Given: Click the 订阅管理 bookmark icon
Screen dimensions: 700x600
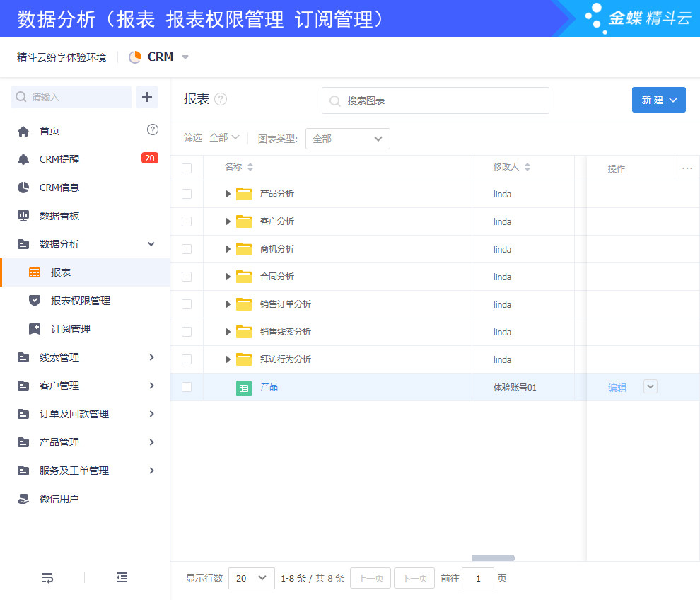Looking at the screenshot, I should [x=35, y=329].
